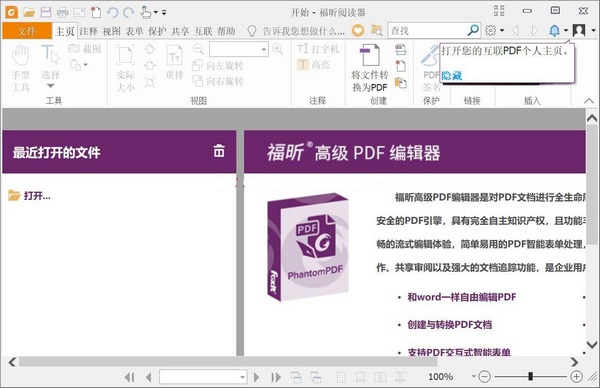Click the notification bell icon
Image resolution: width=600 pixels, height=388 pixels.
[x=554, y=31]
